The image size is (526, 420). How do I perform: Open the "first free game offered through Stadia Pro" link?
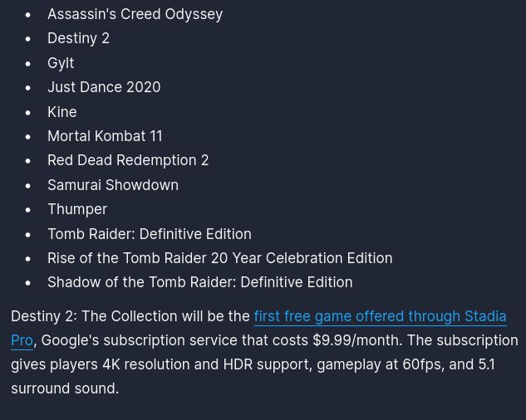tap(380, 316)
